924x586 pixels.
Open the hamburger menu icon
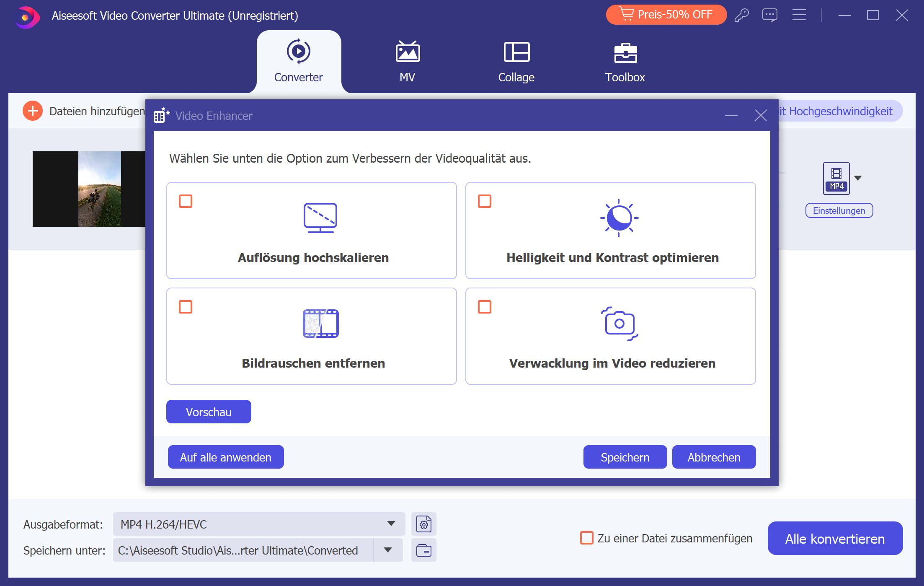click(799, 15)
